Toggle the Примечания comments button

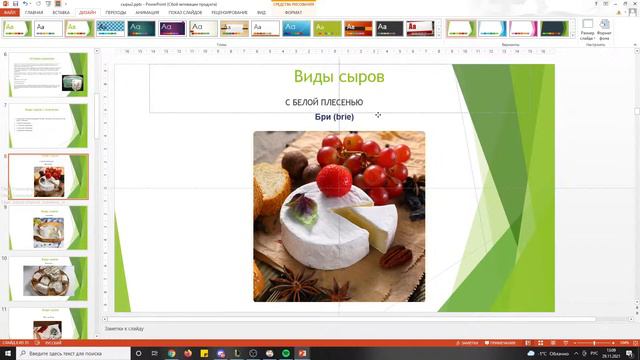(x=500, y=343)
